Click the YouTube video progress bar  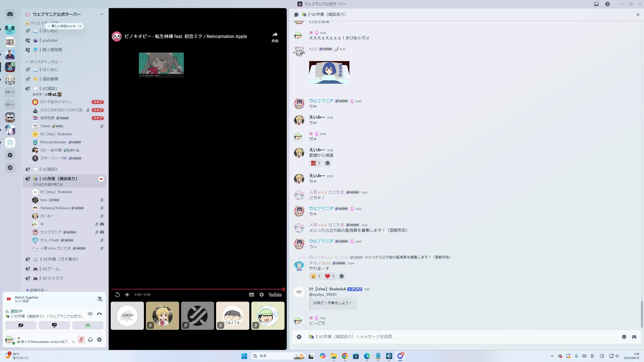[197, 289]
